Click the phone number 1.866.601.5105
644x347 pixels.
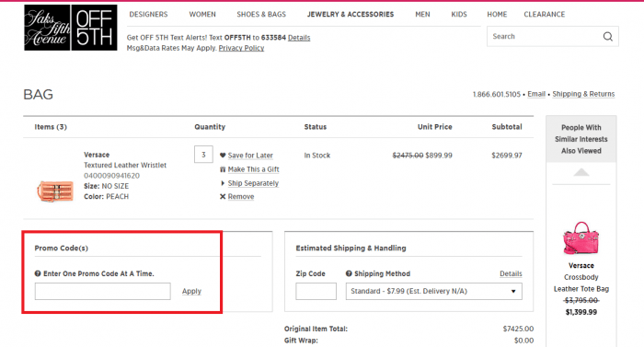[497, 94]
